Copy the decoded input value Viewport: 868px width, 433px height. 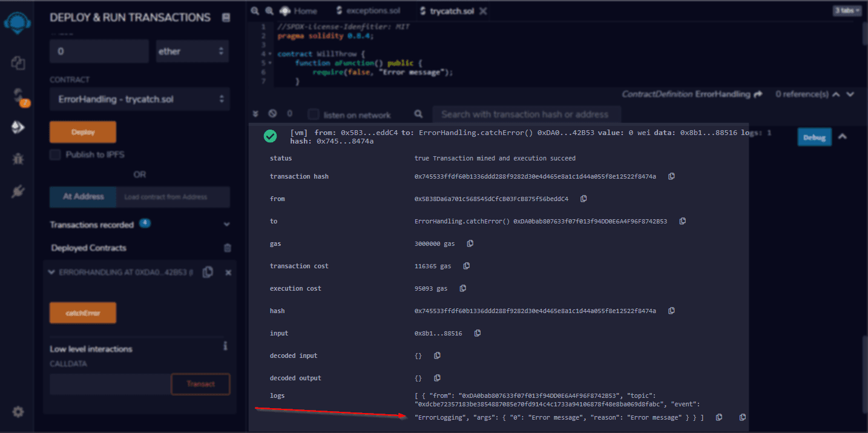(x=437, y=355)
